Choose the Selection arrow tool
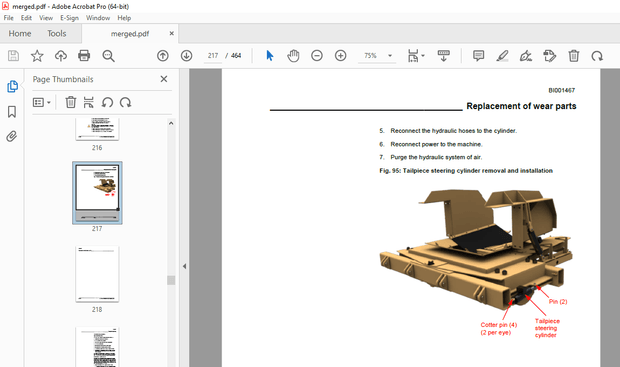 click(x=270, y=56)
